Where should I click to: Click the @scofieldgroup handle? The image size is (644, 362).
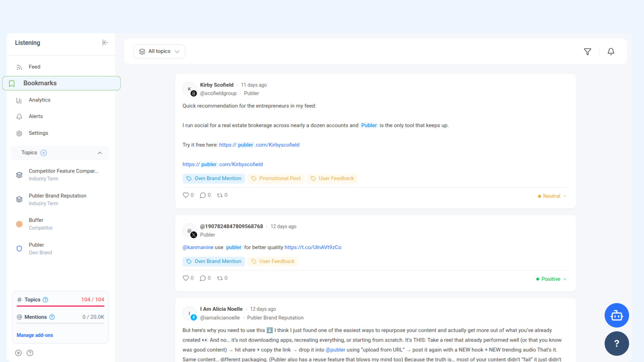click(218, 94)
